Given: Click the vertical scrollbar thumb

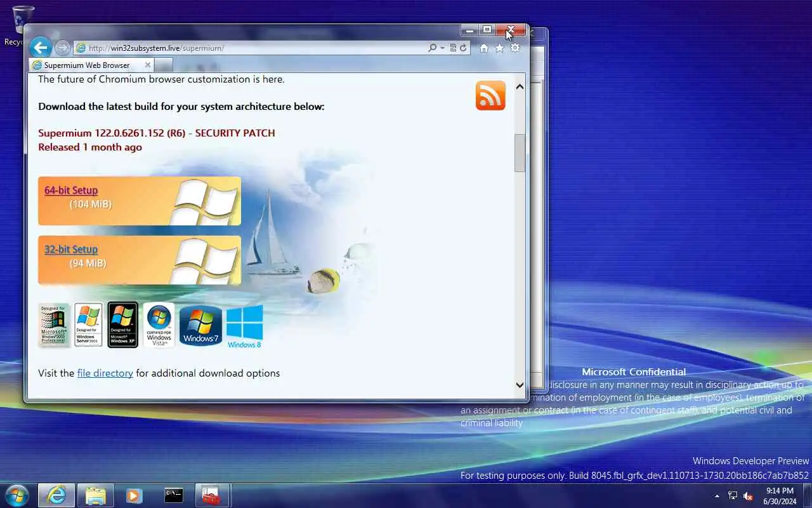Looking at the screenshot, I should click(520, 153).
